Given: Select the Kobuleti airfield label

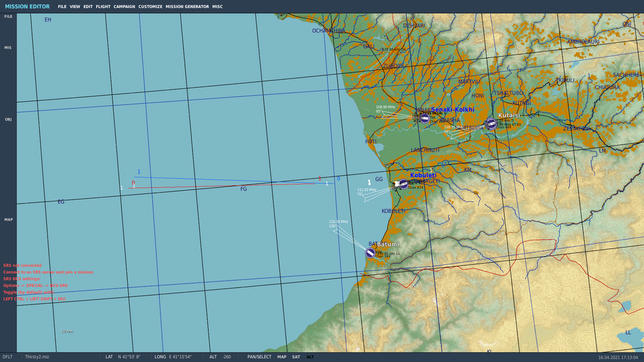Looking at the screenshot, I should point(423,175).
